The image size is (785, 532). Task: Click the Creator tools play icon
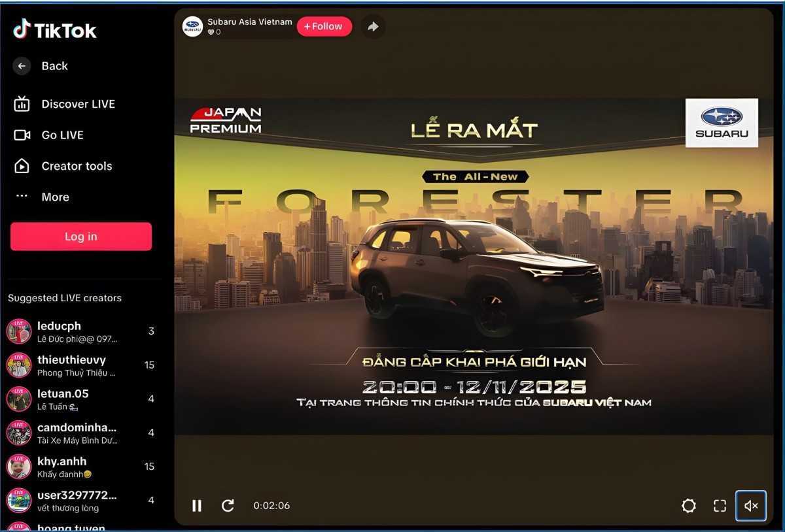22,166
